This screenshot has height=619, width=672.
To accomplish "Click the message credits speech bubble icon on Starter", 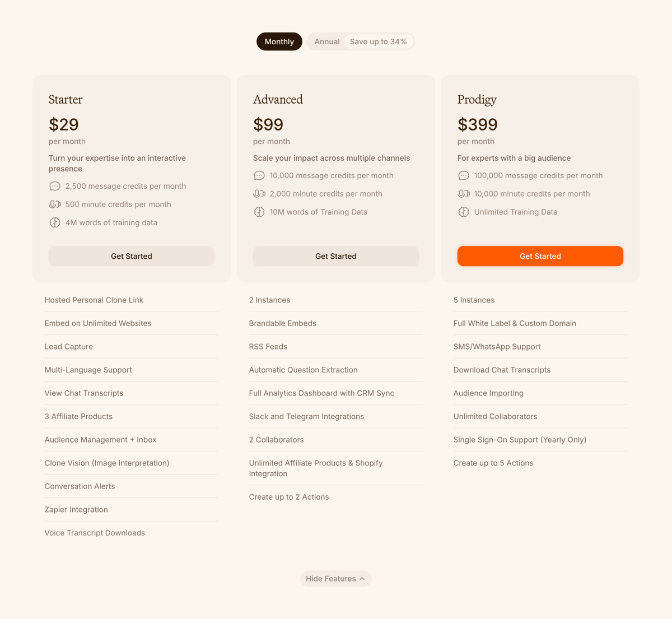I will pos(54,185).
